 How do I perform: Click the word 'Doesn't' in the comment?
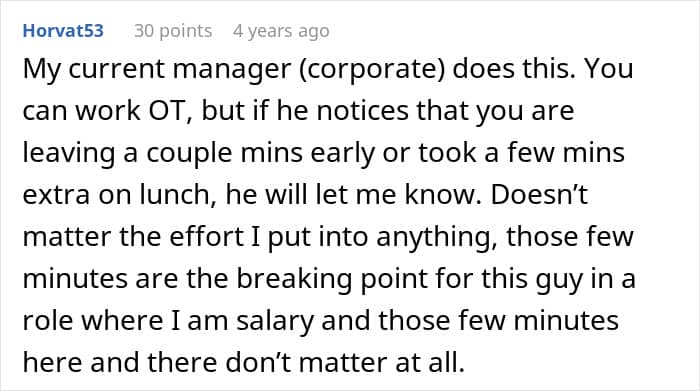pos(539,195)
